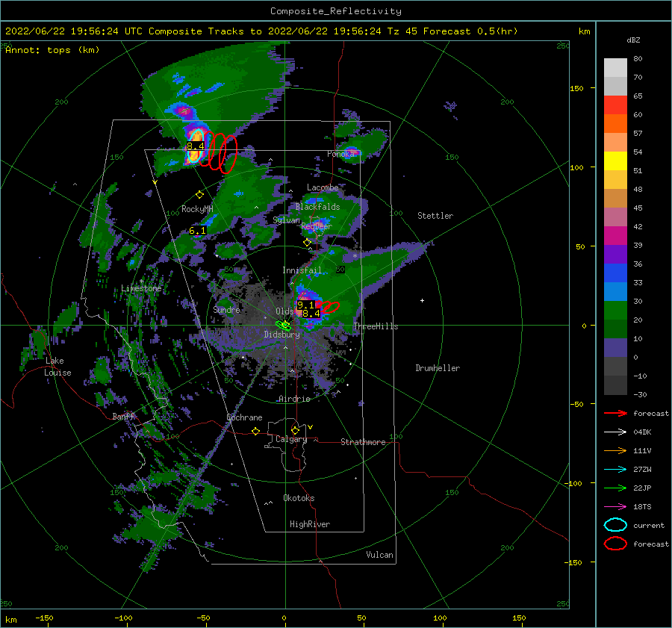Viewport: 672px width, 628px height.
Task: Click the RedDeer city label
Action: [x=317, y=226]
